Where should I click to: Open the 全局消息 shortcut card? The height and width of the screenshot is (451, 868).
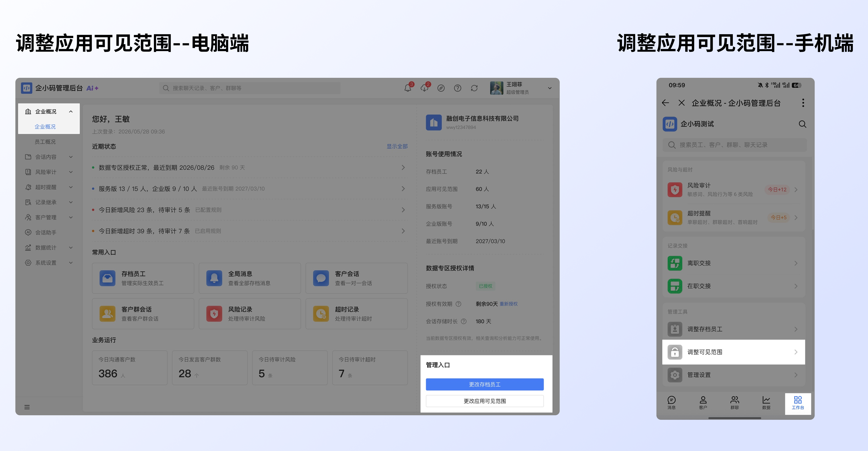(250, 278)
